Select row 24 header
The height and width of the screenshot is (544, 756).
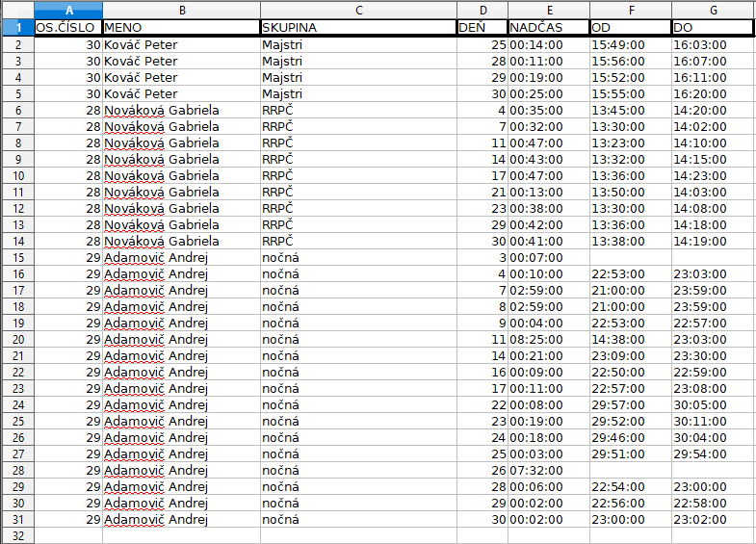(x=18, y=405)
